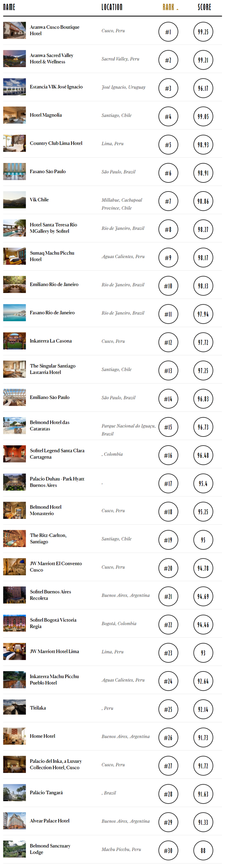This screenshot has height=868, width=226.
Task: Click the 99.21 score circle
Action: click(203, 60)
